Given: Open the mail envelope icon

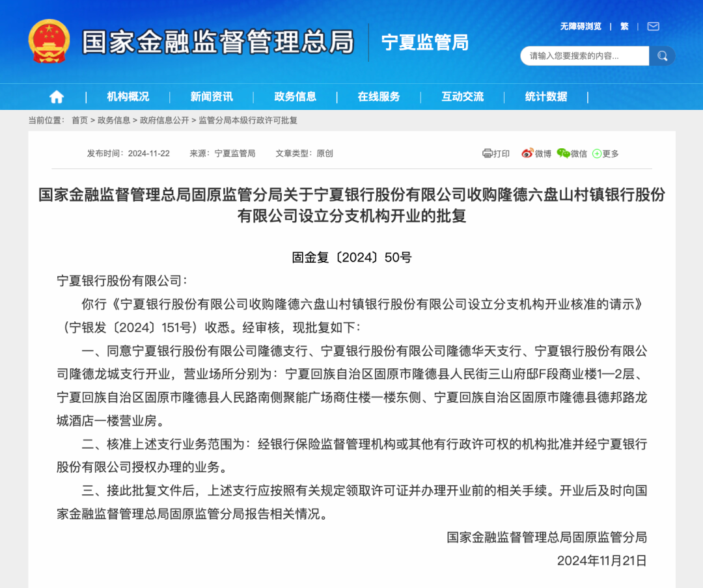Looking at the screenshot, I should 653,27.
